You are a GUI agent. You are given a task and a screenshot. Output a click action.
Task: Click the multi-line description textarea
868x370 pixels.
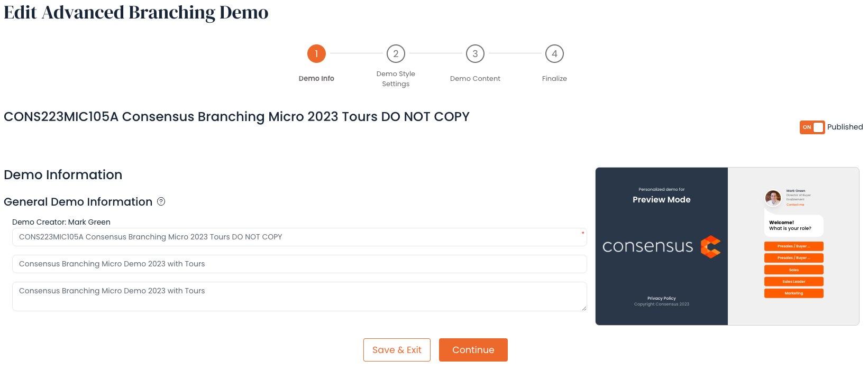[299, 297]
